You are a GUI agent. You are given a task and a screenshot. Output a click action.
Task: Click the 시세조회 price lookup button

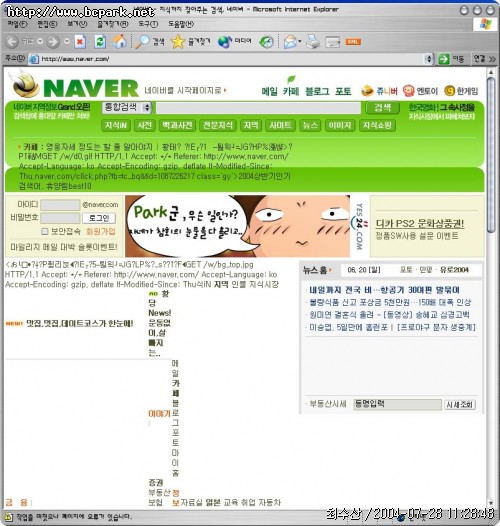pos(460,405)
